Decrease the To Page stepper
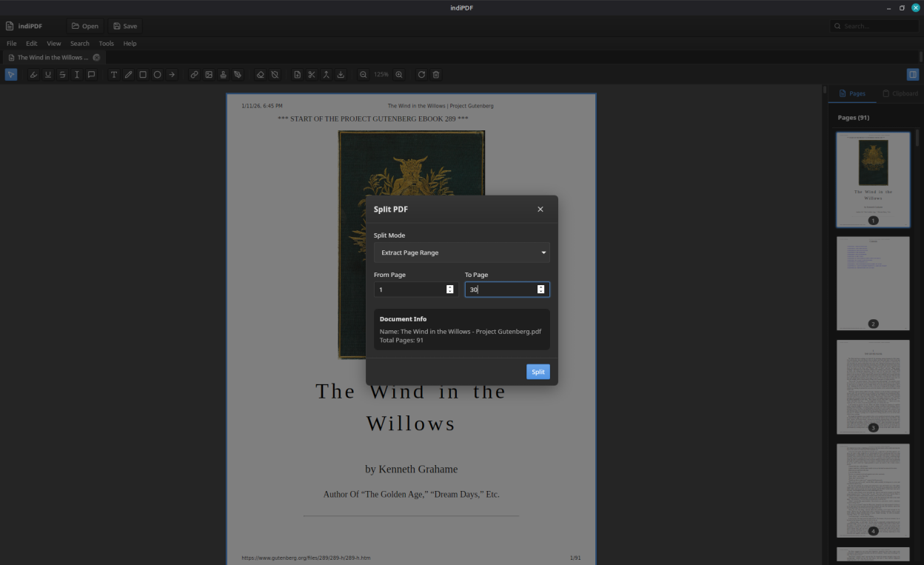This screenshot has width=924, height=565. [x=540, y=292]
